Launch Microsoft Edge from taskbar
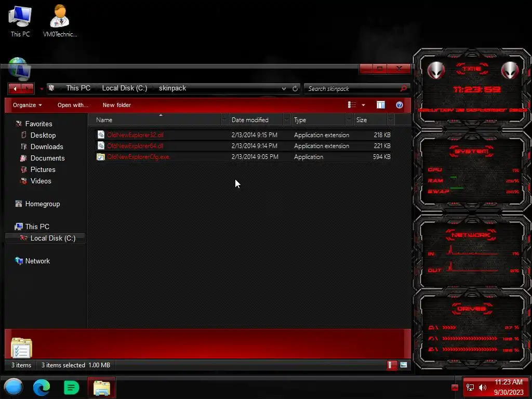This screenshot has width=532, height=399. [42, 387]
